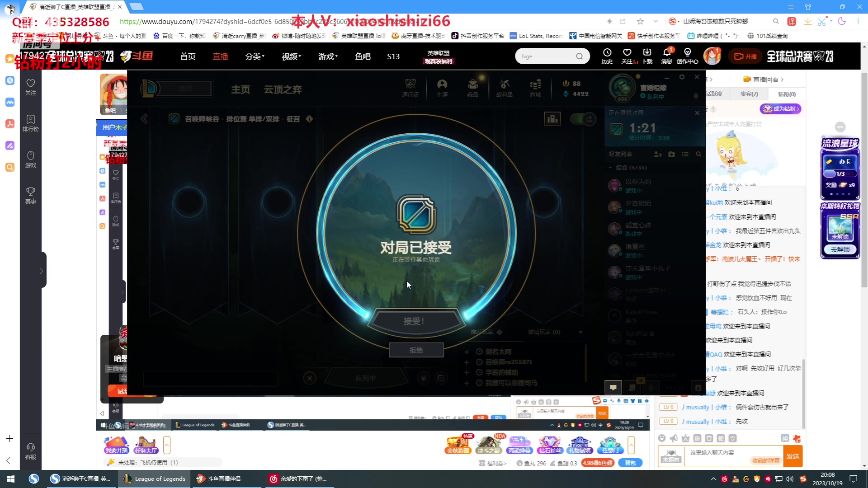
Task: Open 直播 in Douyu navigation
Action: point(221,56)
